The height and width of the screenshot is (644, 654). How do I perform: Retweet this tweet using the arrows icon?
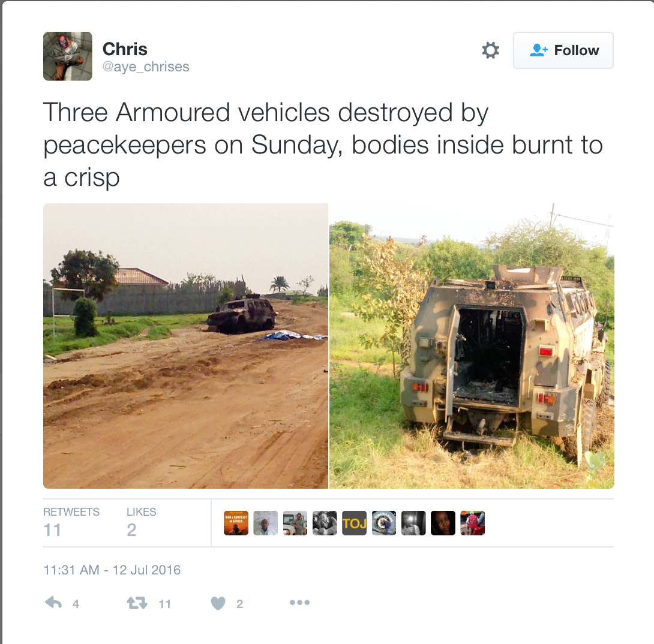click(x=137, y=603)
